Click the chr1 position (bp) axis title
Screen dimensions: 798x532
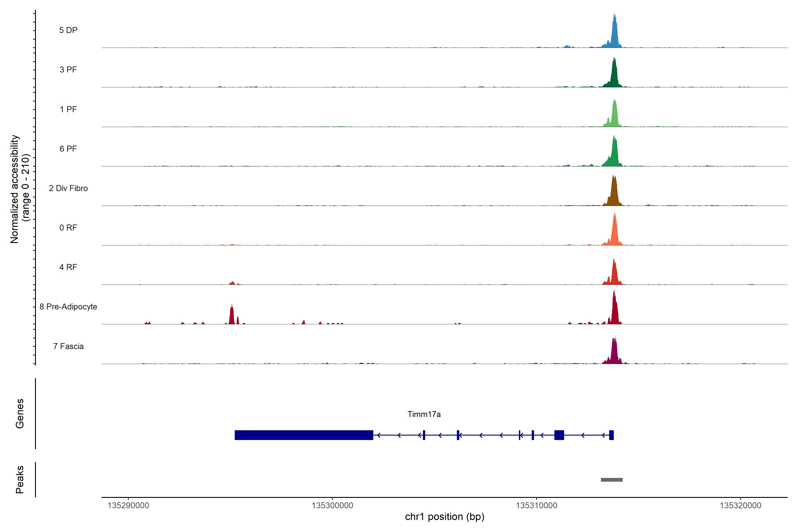444,517
